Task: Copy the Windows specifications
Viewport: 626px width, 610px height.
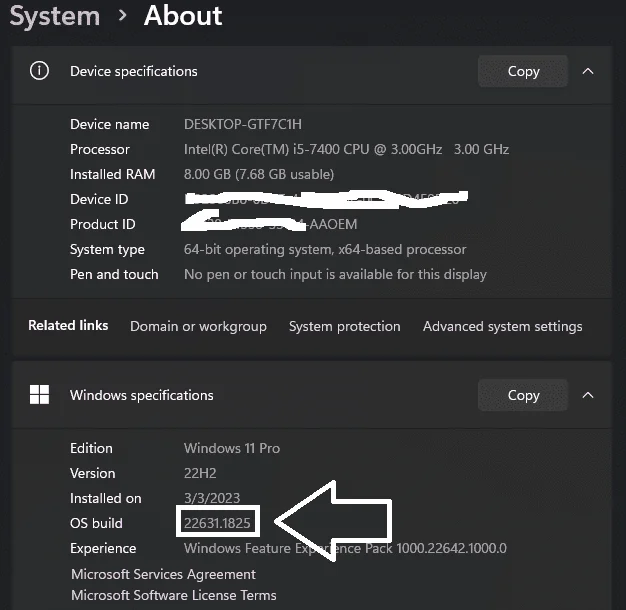Action: pyautogui.click(x=523, y=395)
